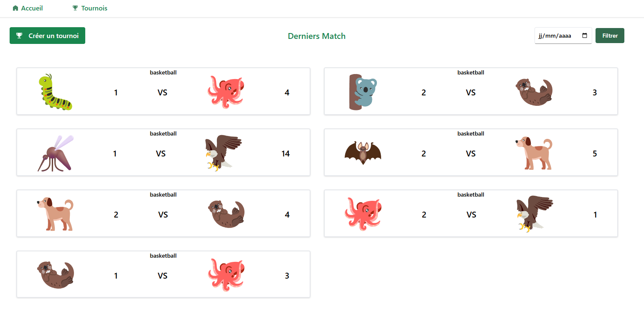The width and height of the screenshot is (644, 320).
Task: Click the dog icon beside score 5
Action: (x=534, y=153)
